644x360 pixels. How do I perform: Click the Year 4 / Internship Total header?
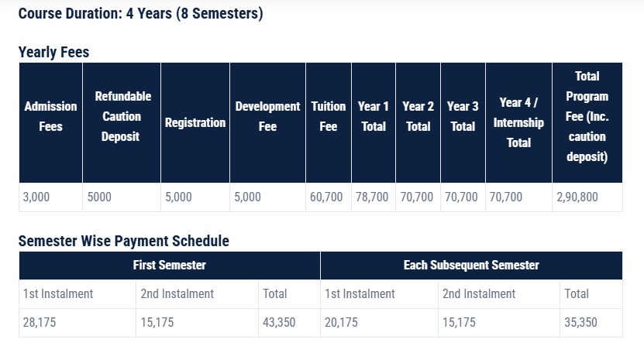point(518,122)
